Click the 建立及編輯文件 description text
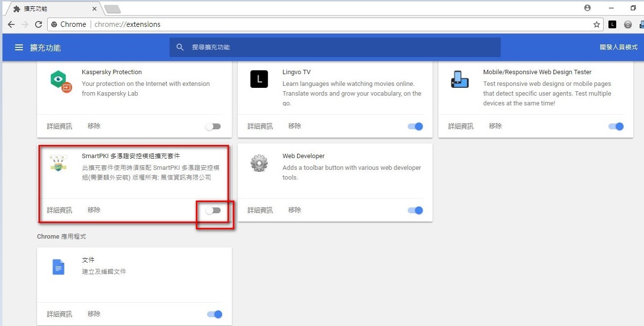The image size is (644, 326). point(104,271)
